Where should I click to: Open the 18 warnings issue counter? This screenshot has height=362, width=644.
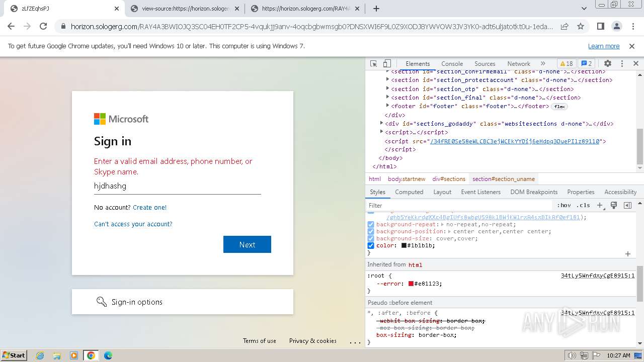point(566,64)
